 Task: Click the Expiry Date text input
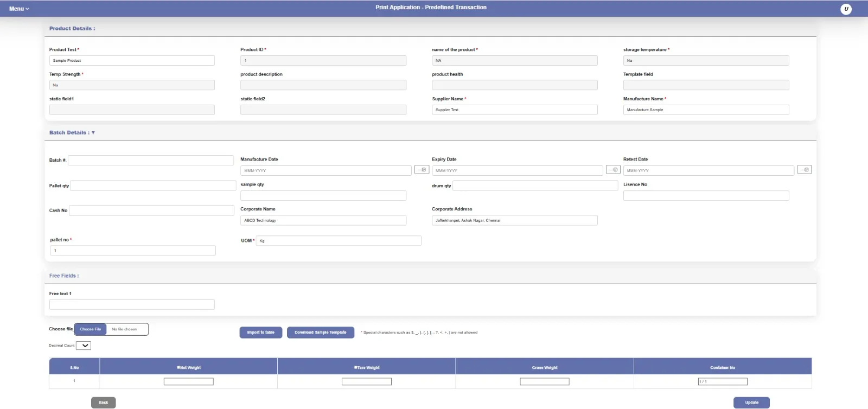pyautogui.click(x=518, y=171)
